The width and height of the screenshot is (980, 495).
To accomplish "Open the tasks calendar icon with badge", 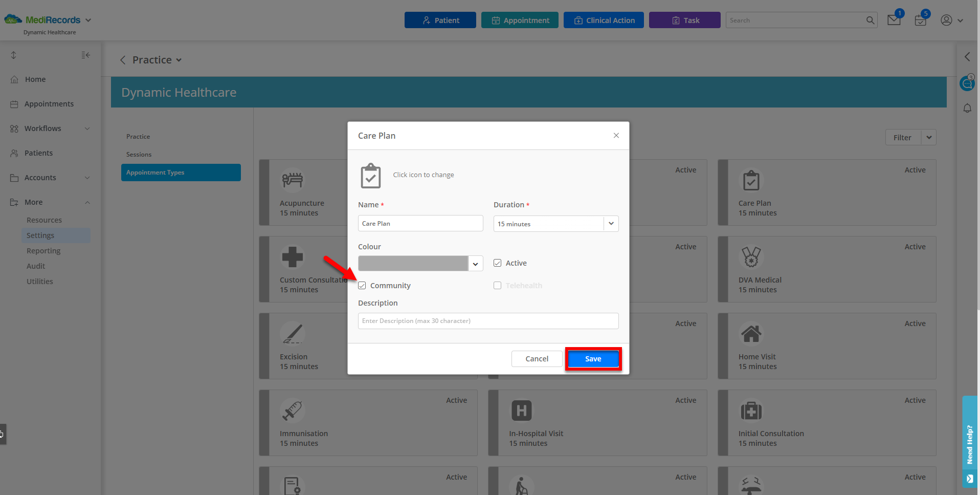I will click(x=921, y=20).
